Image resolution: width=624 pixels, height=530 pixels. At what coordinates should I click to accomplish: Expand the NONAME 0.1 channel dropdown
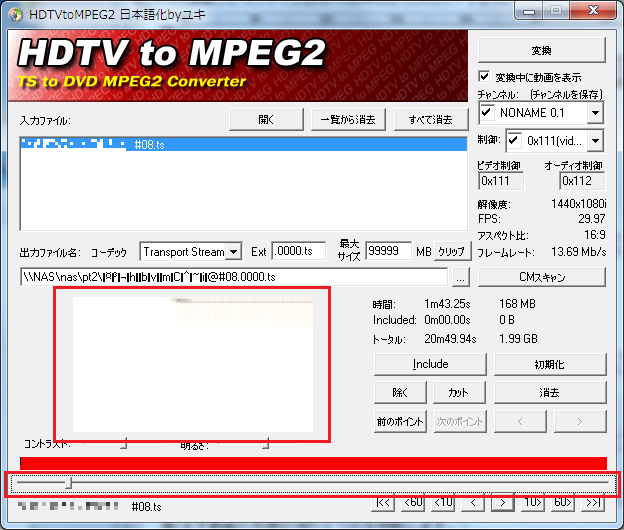(595, 113)
